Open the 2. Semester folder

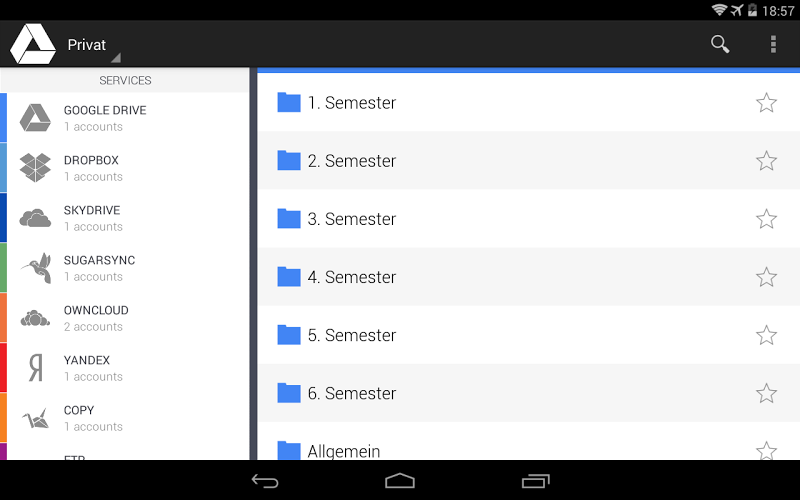[529, 161]
